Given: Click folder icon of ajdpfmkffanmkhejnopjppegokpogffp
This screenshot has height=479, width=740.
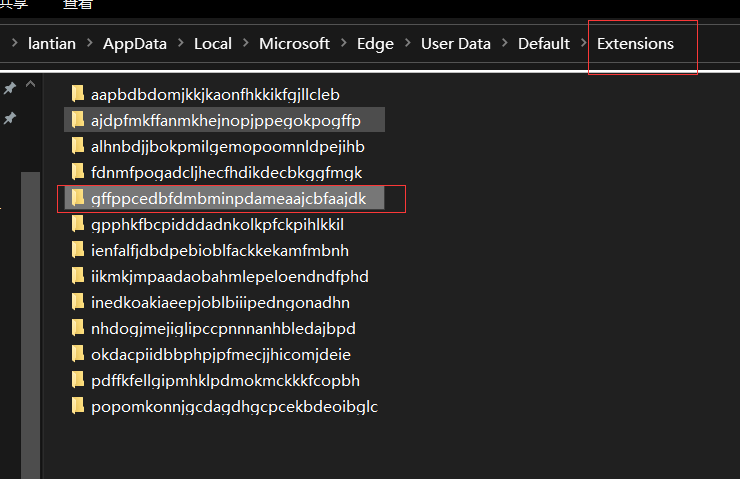Looking at the screenshot, I should 78,119.
